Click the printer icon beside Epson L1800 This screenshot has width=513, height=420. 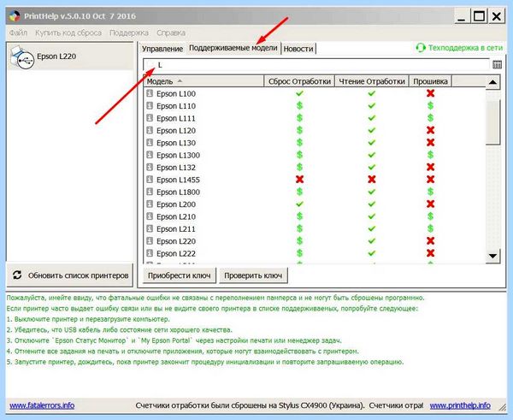point(150,192)
